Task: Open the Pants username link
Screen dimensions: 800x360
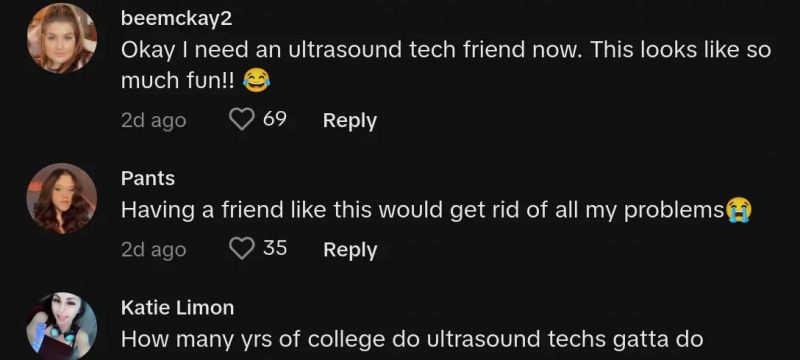Action: (148, 178)
